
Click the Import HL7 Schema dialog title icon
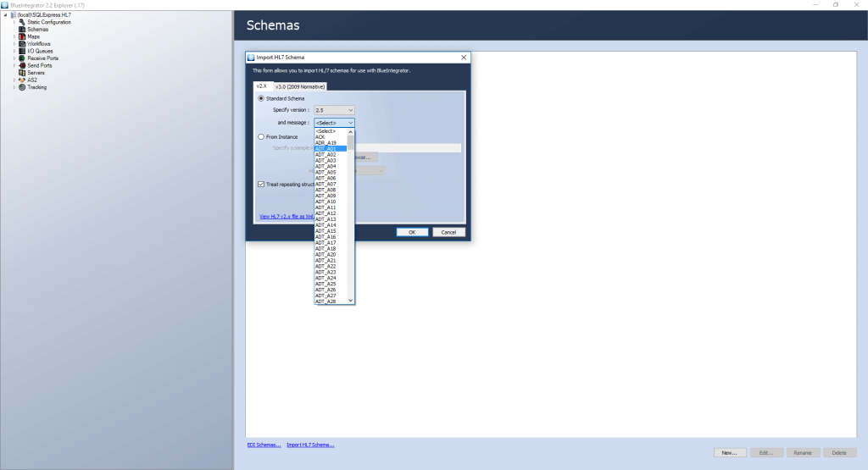point(251,58)
